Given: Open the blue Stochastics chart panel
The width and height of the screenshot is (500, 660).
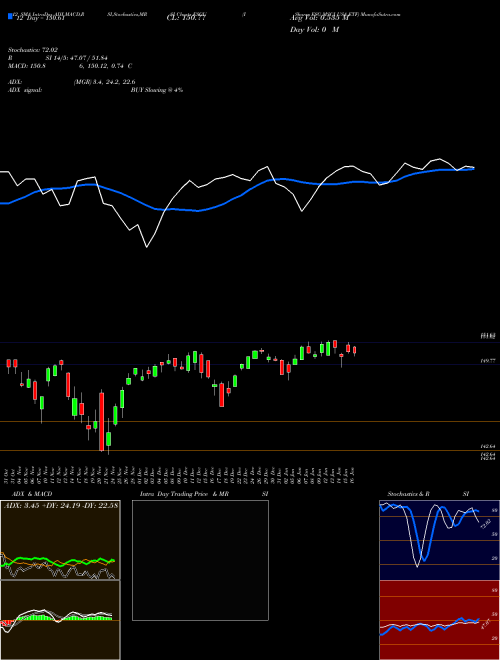Looking at the screenshot, I should tap(439, 540).
